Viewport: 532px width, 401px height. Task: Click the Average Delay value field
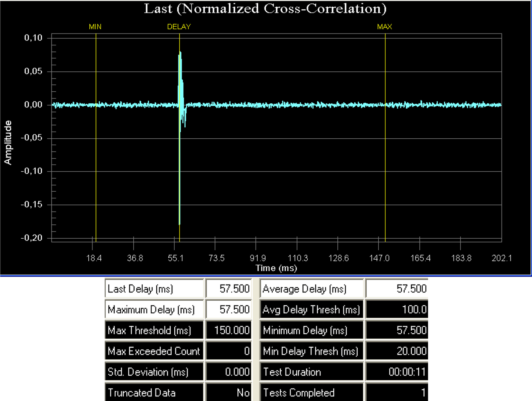(x=397, y=289)
